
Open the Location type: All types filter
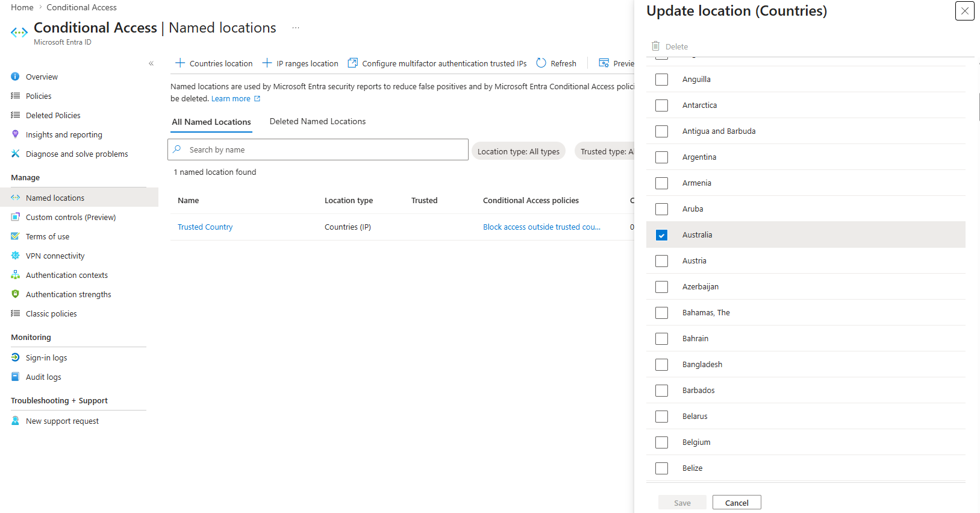(x=519, y=151)
